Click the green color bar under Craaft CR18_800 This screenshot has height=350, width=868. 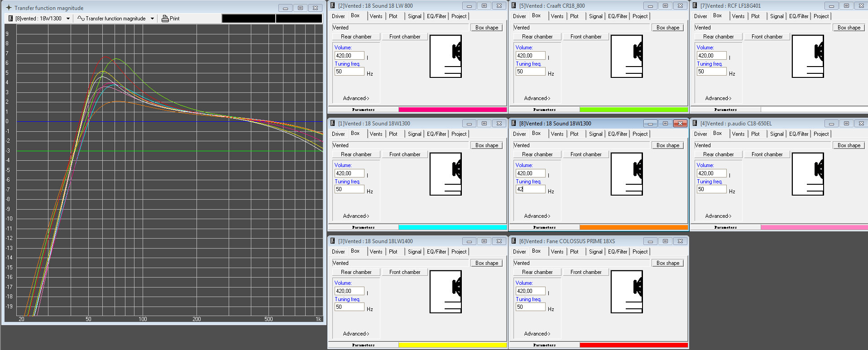[x=633, y=110]
